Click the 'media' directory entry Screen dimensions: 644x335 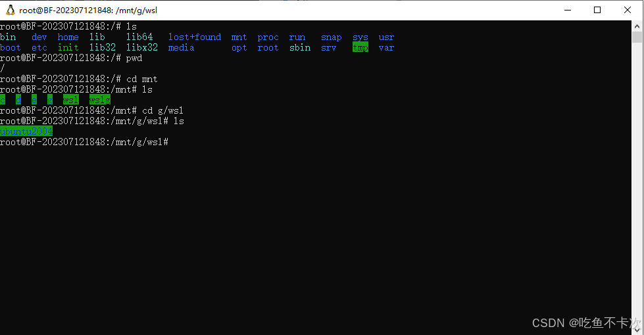point(181,47)
